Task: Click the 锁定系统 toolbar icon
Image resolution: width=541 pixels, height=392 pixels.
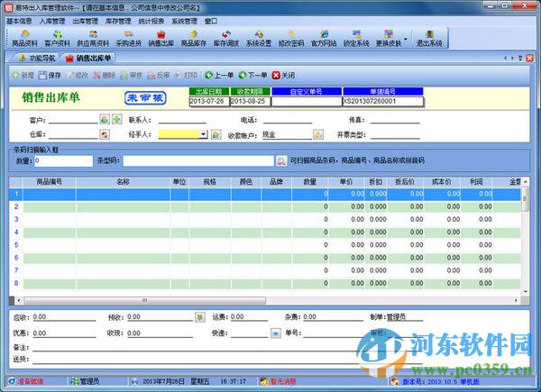Action: pyautogui.click(x=356, y=38)
